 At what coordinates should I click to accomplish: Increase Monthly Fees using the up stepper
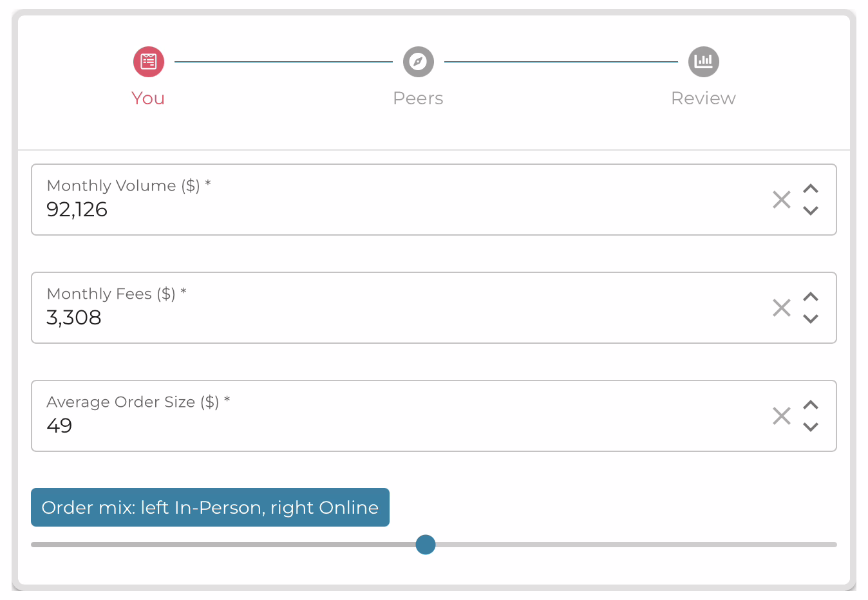coord(811,297)
